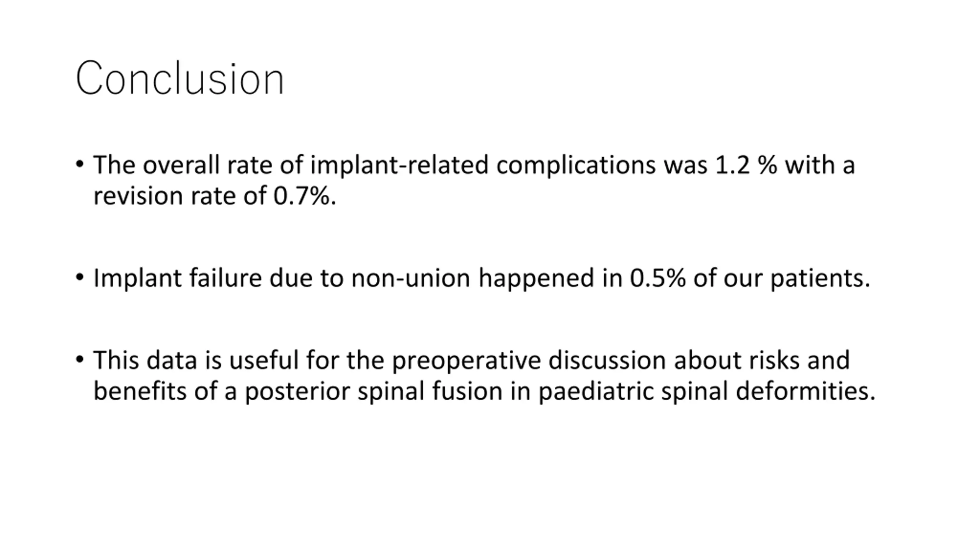The width and height of the screenshot is (980, 551).
Task: Click the 1.2 % complication rate value
Action: coord(746,165)
